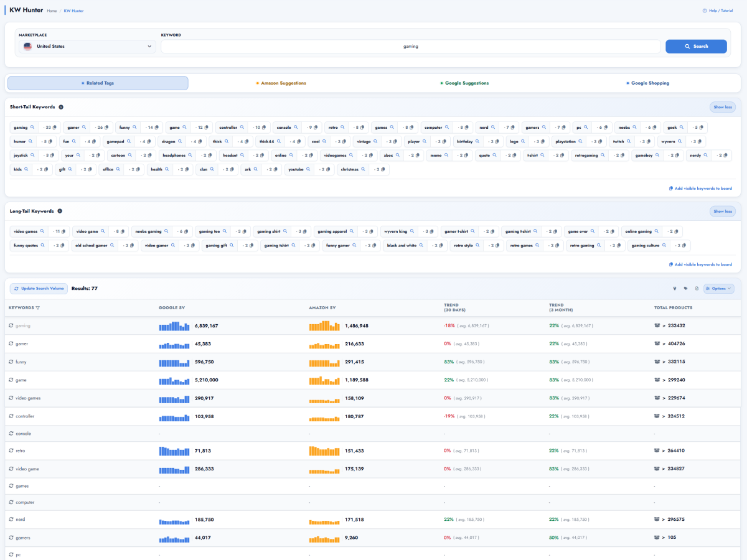This screenshot has width=747, height=560.
Task: Refresh the 'console' row via its sync icon
Action: [x=11, y=434]
